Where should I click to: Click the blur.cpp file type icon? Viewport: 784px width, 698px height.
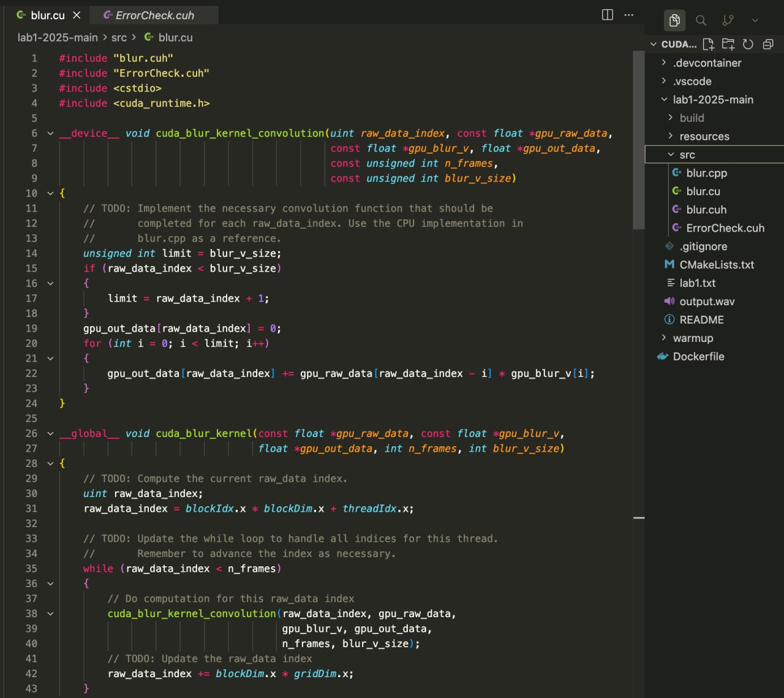click(677, 173)
